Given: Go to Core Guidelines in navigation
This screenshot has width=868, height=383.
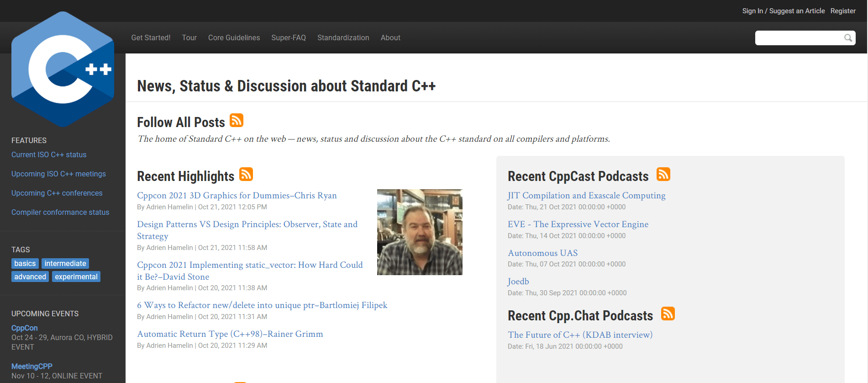Looking at the screenshot, I should coord(234,38).
